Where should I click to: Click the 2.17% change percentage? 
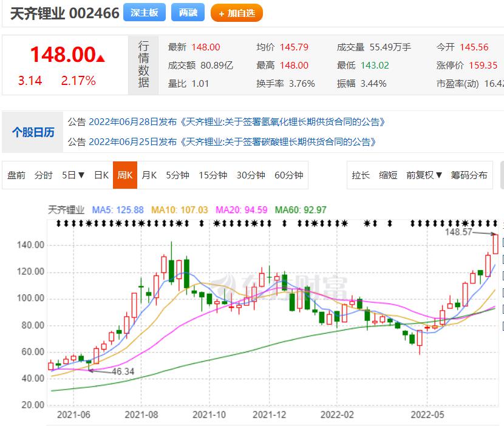(78, 81)
